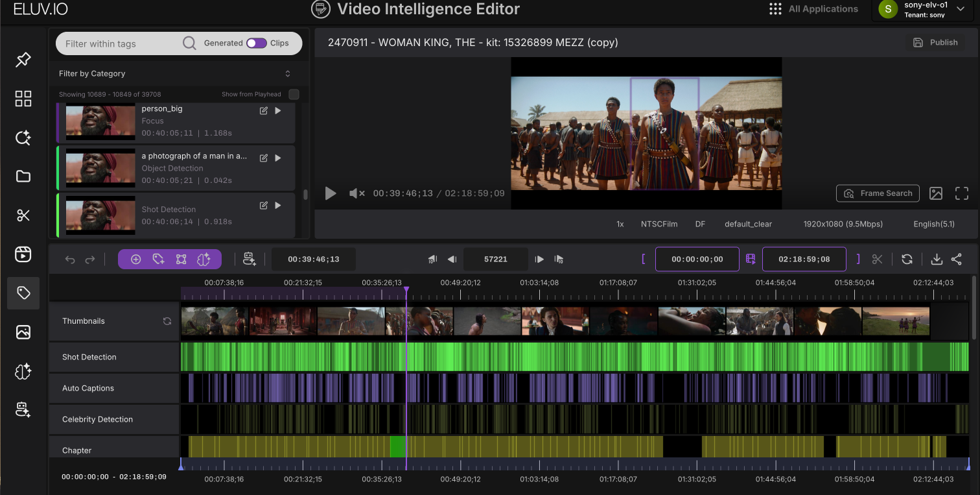Click the gray scissors icon in timeline toolbar
The image size is (980, 495).
coord(878,260)
